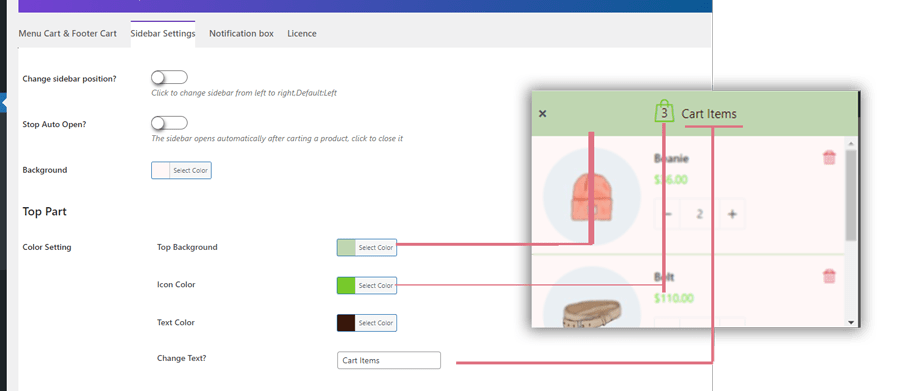Image resolution: width=900 pixels, height=391 pixels.
Task: Click the cart preview scrollbar thumb
Action: 851,195
